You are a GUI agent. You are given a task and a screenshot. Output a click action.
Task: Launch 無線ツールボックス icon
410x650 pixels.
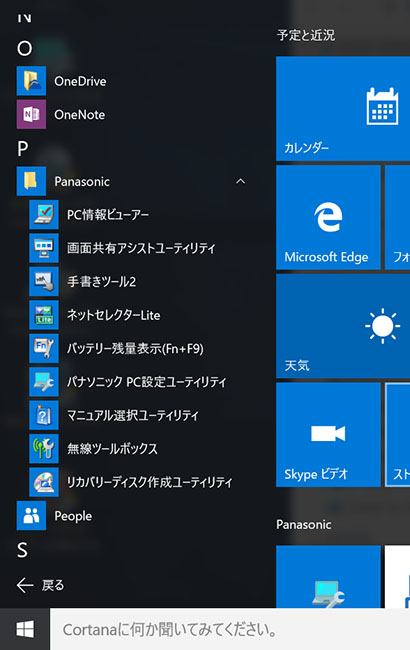click(x=44, y=449)
